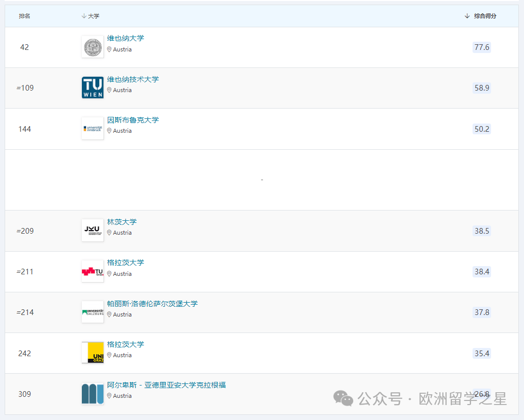The image size is (524, 420).
Task: Select rank 42 cell
Action: tap(24, 47)
